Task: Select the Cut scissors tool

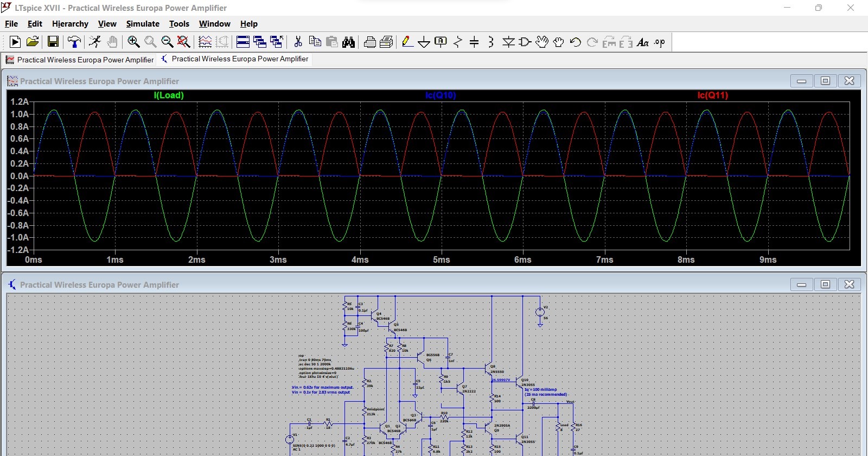Action: tap(298, 42)
